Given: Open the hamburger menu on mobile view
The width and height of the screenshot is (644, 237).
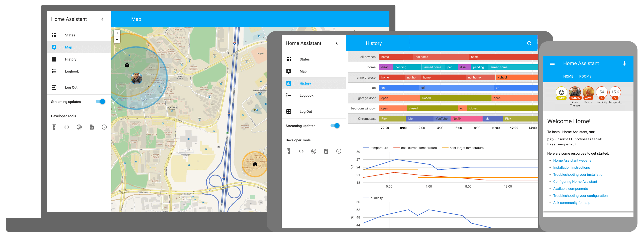Looking at the screenshot, I should tap(552, 63).
